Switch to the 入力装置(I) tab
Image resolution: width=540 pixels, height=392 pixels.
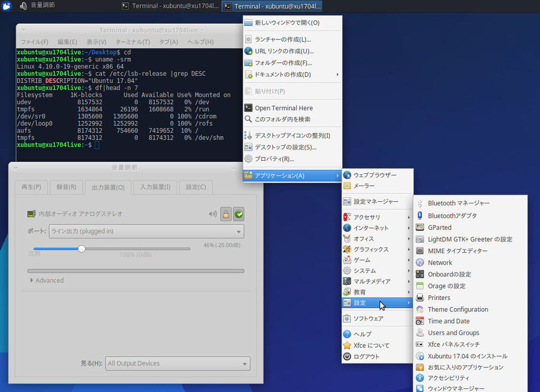155,187
